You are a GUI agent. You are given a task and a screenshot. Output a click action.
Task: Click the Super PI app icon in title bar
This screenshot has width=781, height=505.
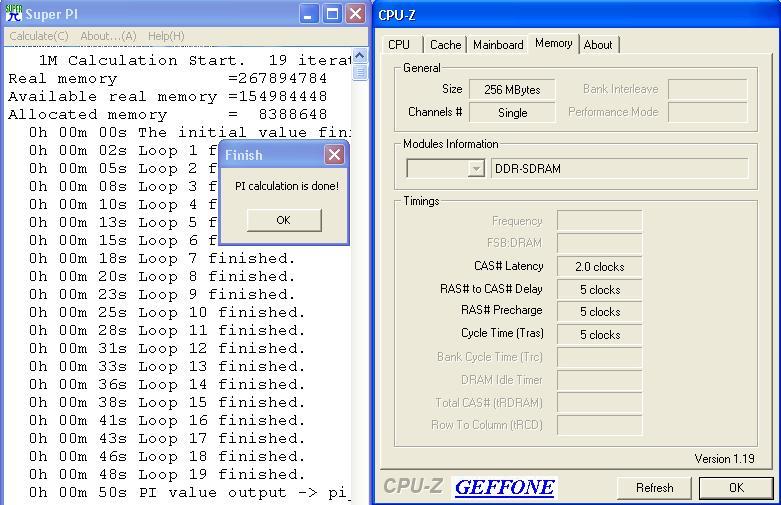pyautogui.click(x=14, y=13)
